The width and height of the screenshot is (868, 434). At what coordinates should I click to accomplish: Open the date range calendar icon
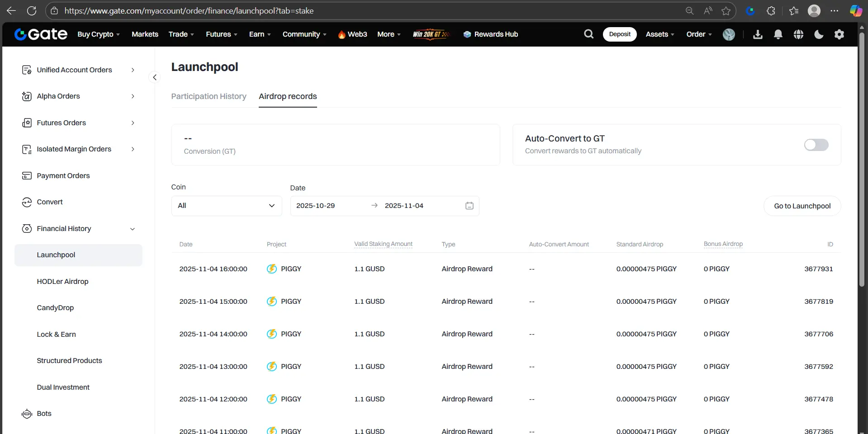pyautogui.click(x=470, y=206)
